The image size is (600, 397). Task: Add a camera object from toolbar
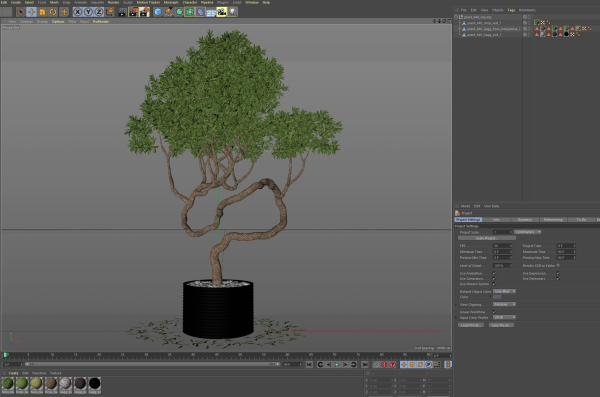[x=222, y=12]
